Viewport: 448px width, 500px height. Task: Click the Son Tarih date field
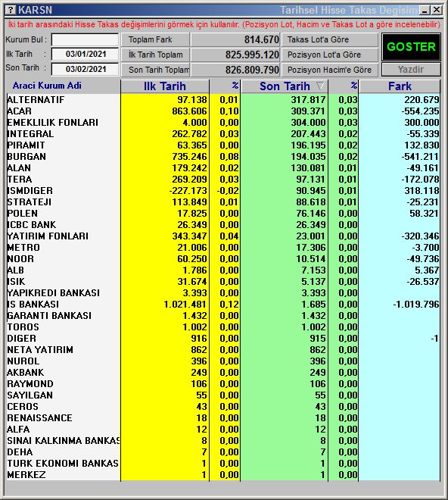(85, 69)
